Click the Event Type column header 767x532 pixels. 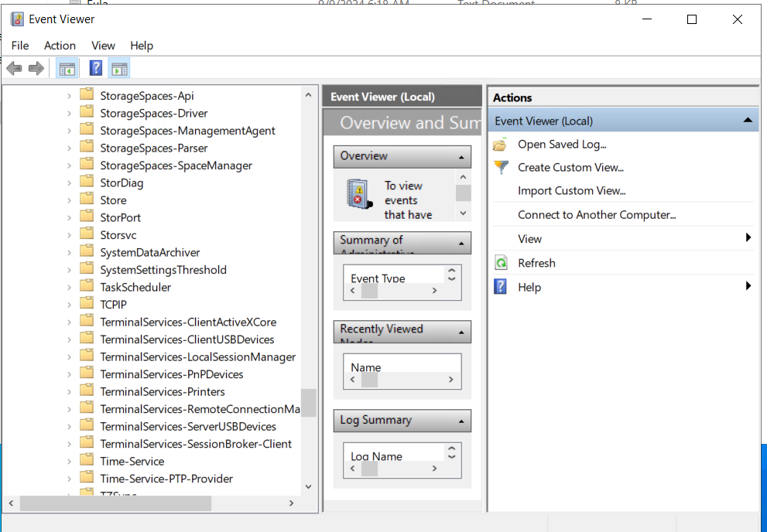(x=378, y=278)
